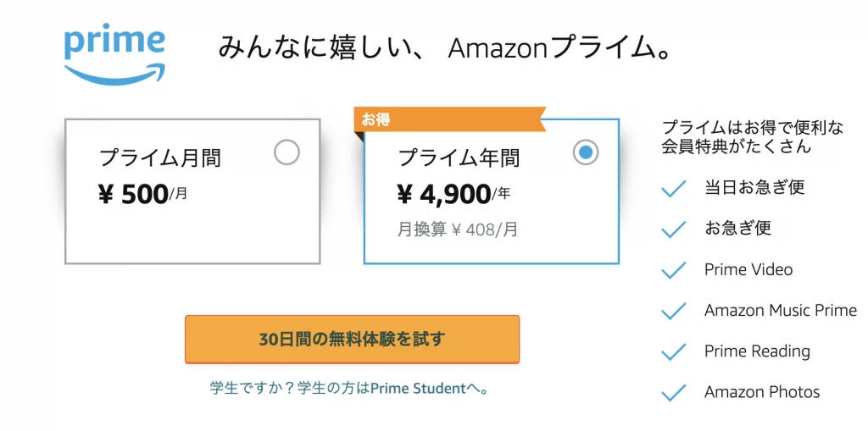Click the Prime Video benefit text
The width and height of the screenshot is (868, 431).
coord(748,270)
